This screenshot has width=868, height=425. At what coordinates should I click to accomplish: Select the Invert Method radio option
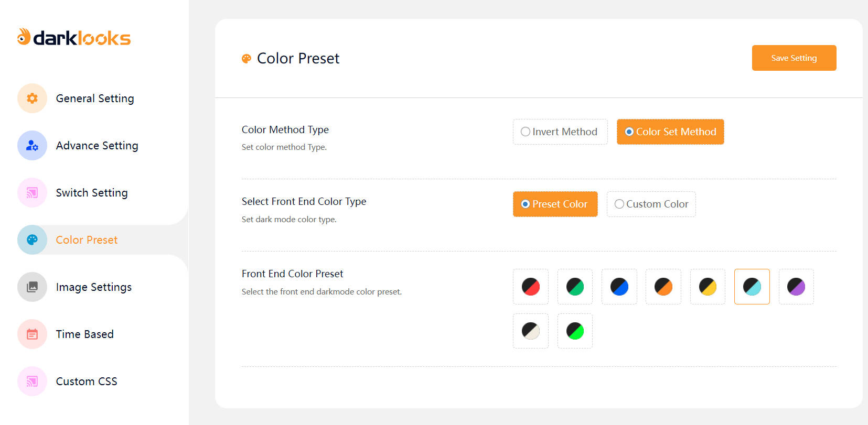pyautogui.click(x=526, y=132)
